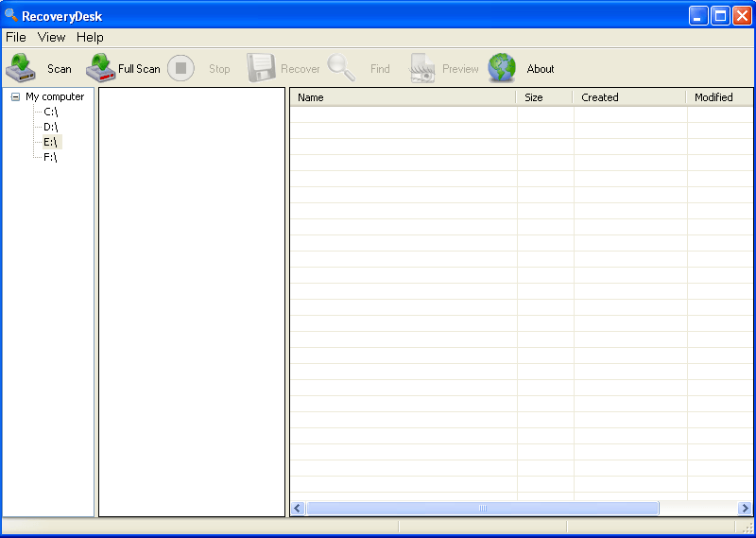Open the View menu
Viewport: 756px width, 538px height.
tap(51, 37)
